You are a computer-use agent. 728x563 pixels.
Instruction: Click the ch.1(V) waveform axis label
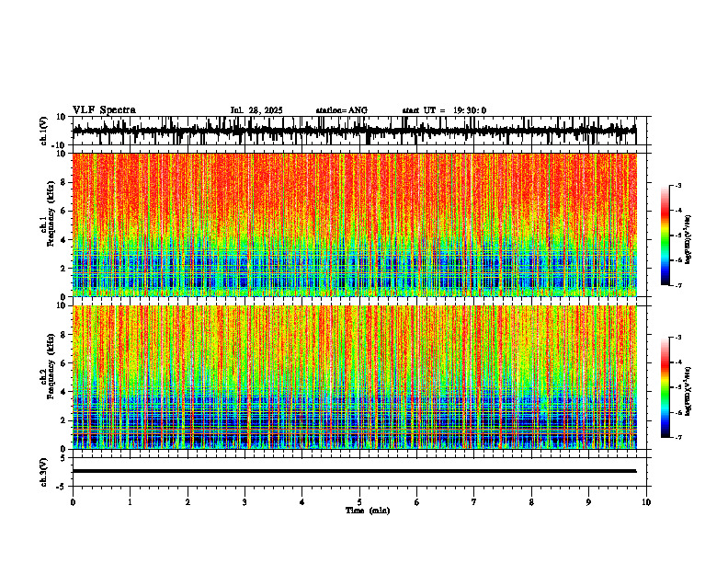coord(44,131)
